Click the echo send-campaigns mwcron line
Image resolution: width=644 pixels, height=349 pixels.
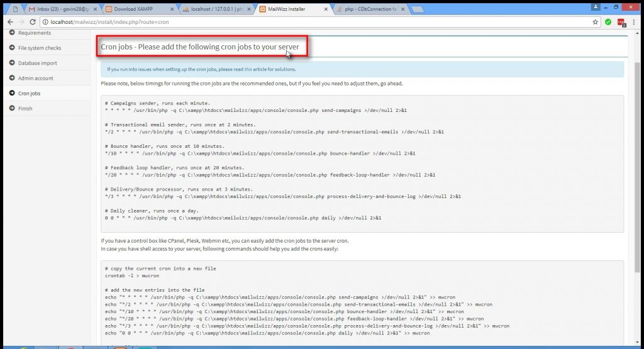pos(280,297)
